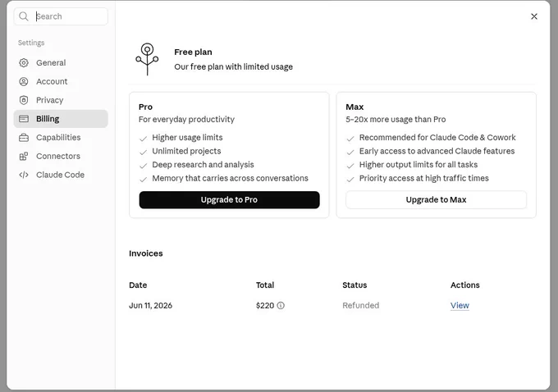Screen dimensions: 558x392
Task: Click the Account person icon
Action: [24, 81]
